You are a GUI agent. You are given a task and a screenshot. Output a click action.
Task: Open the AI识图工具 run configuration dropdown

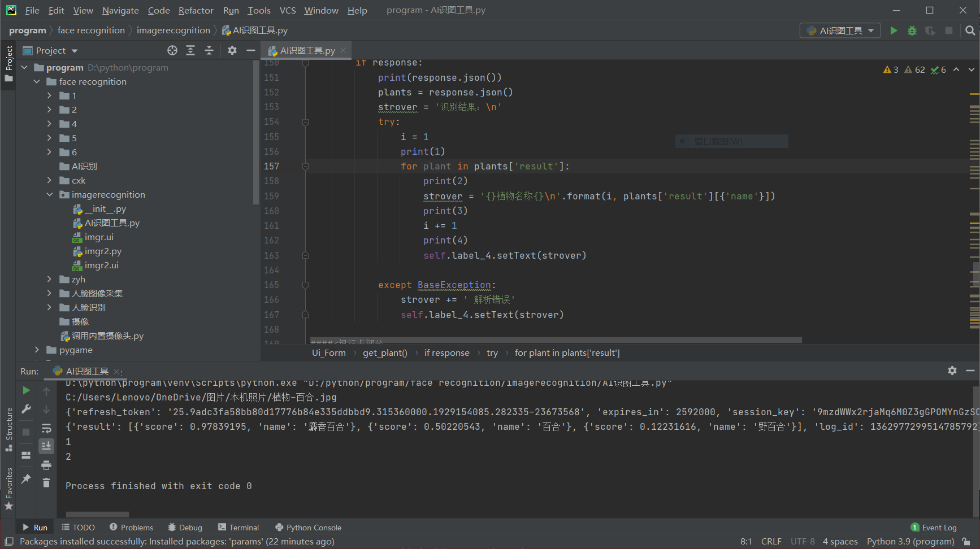pos(840,30)
